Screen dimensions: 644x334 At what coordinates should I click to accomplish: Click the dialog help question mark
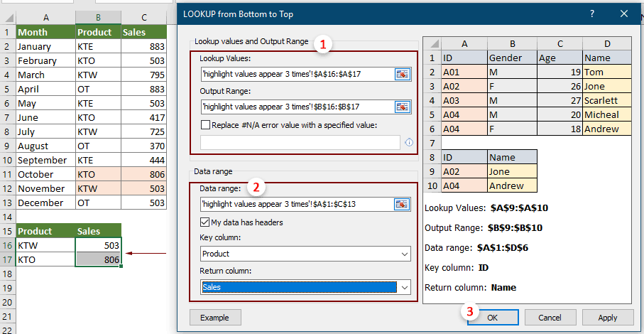coord(591,14)
